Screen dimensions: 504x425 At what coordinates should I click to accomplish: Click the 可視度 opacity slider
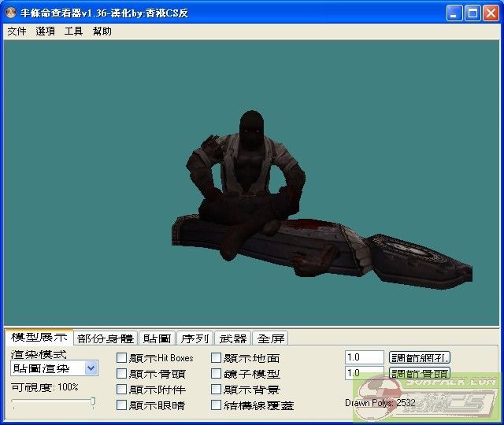coord(53,402)
